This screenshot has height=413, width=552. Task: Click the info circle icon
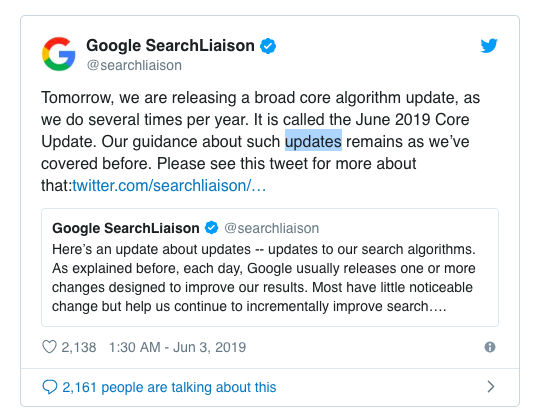[x=490, y=347]
